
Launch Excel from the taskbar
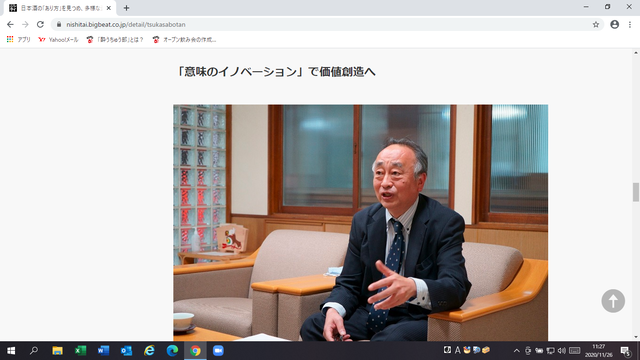pyautogui.click(x=80, y=351)
